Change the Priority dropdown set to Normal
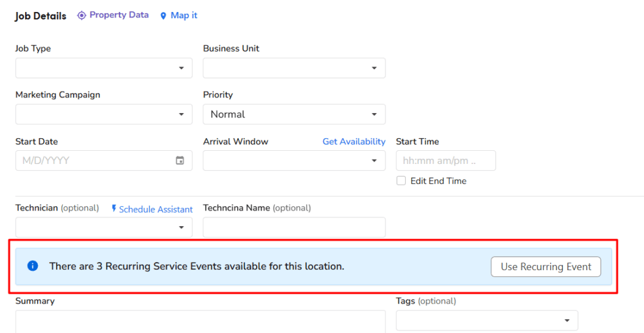 (x=294, y=114)
